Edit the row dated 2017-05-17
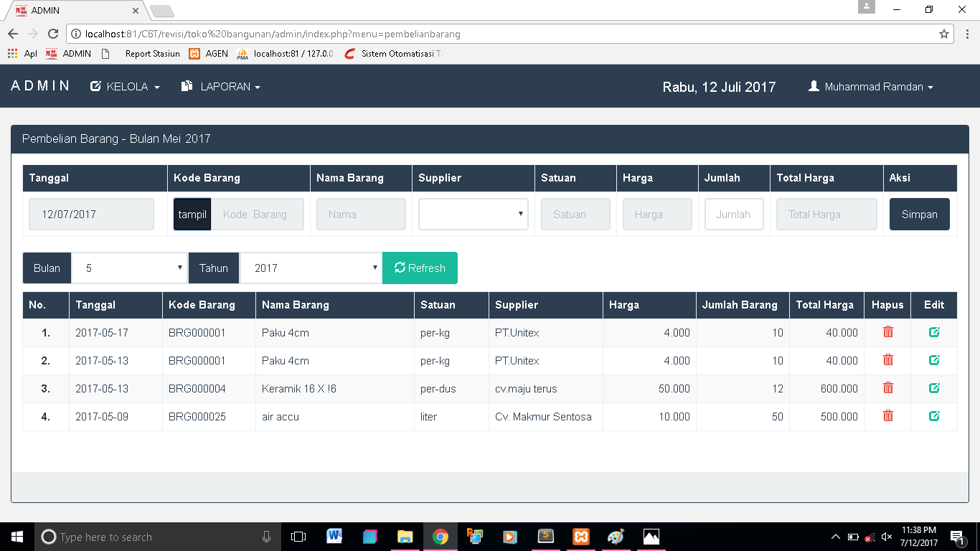Image resolution: width=980 pixels, height=551 pixels. 934,332
